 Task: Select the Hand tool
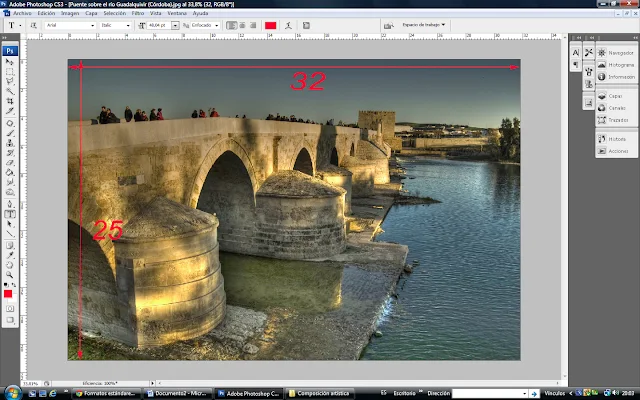[10, 265]
